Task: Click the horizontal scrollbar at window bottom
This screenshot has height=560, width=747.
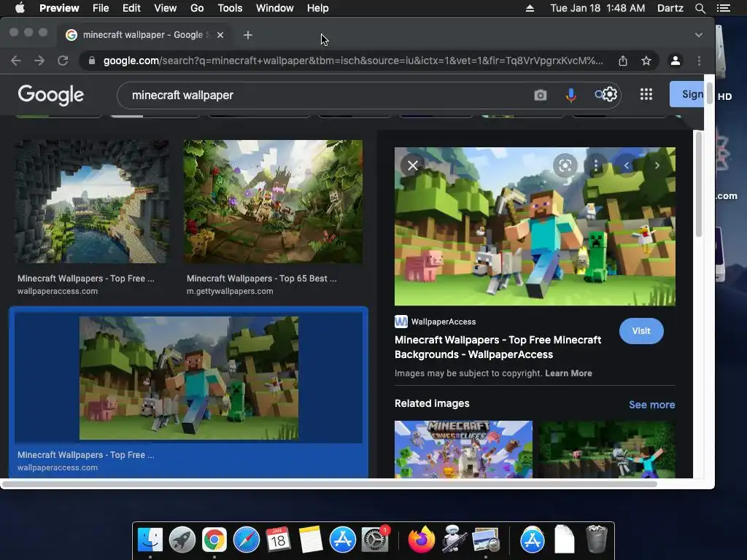Action: pos(329,484)
